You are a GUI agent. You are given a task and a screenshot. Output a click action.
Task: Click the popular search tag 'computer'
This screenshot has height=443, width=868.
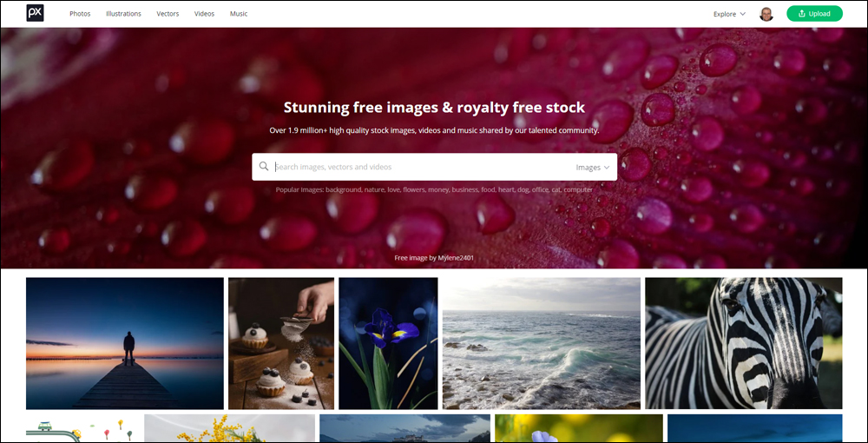click(x=578, y=190)
